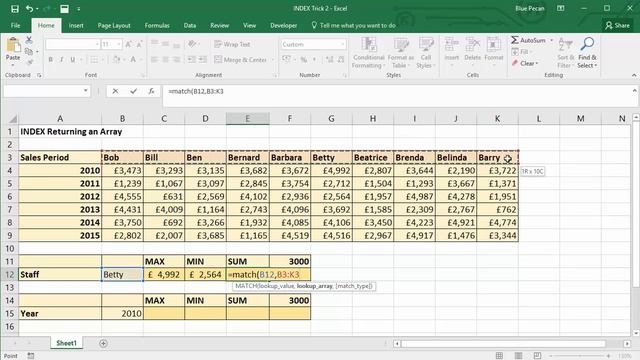Image resolution: width=640 pixels, height=360 pixels.
Task: Select column E header
Action: tap(247, 119)
